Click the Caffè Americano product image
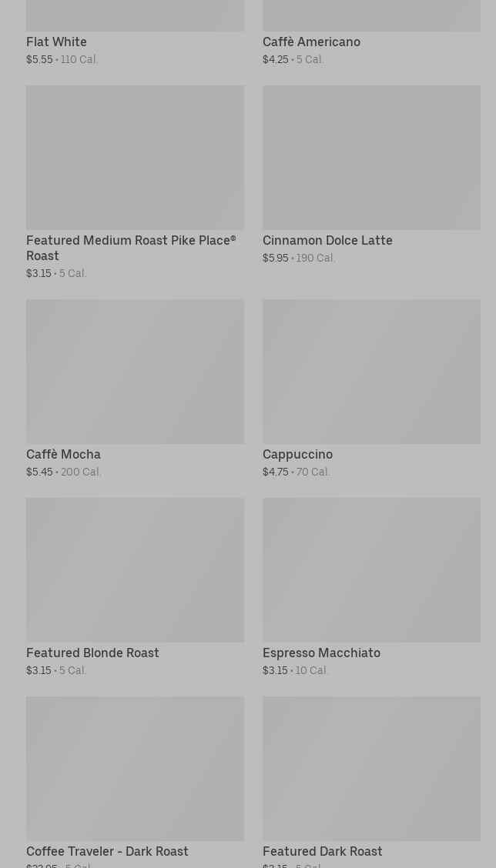496x868 pixels. [371, 15]
